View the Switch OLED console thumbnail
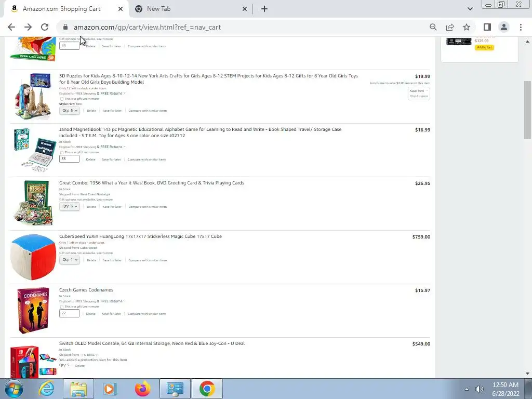 click(33, 361)
